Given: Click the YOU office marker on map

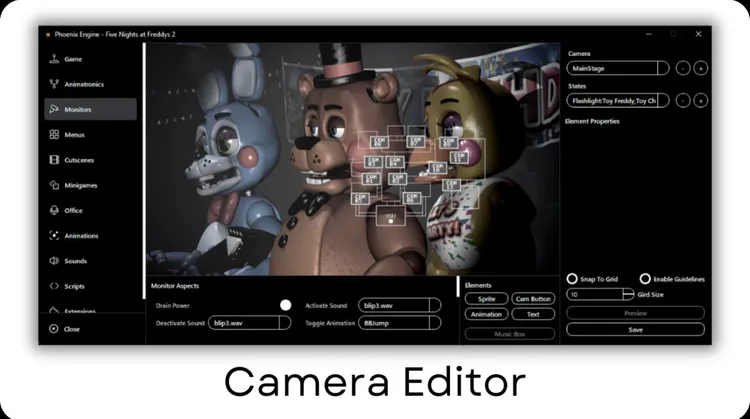Looking at the screenshot, I should coord(391,215).
